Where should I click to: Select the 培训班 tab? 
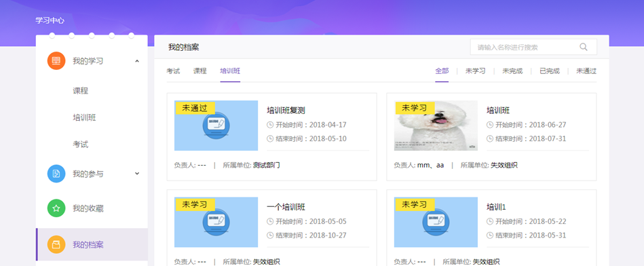point(230,71)
